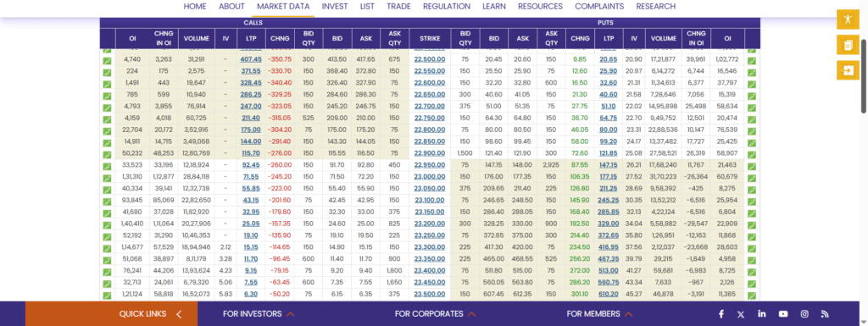Viewport: 868px width, 326px height.
Task: Open the Regulation menu
Action: click(446, 7)
